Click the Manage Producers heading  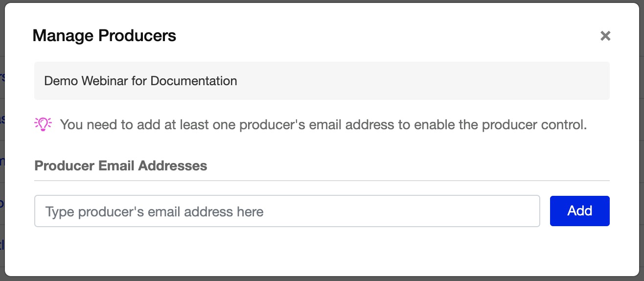(x=104, y=36)
